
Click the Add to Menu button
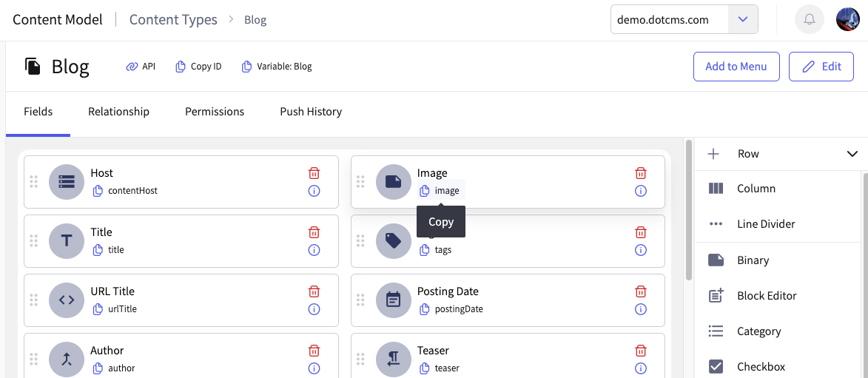[736, 67]
